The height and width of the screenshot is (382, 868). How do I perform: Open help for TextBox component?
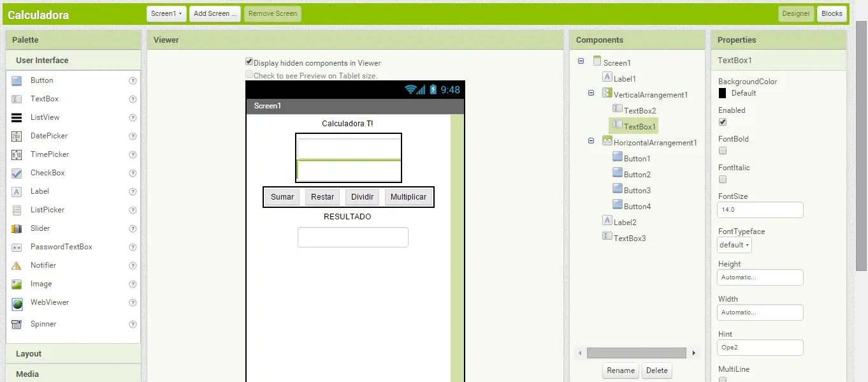pyautogui.click(x=133, y=99)
